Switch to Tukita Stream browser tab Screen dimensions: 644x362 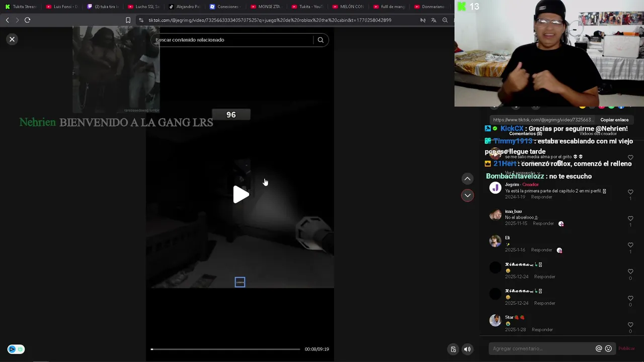pyautogui.click(x=20, y=7)
